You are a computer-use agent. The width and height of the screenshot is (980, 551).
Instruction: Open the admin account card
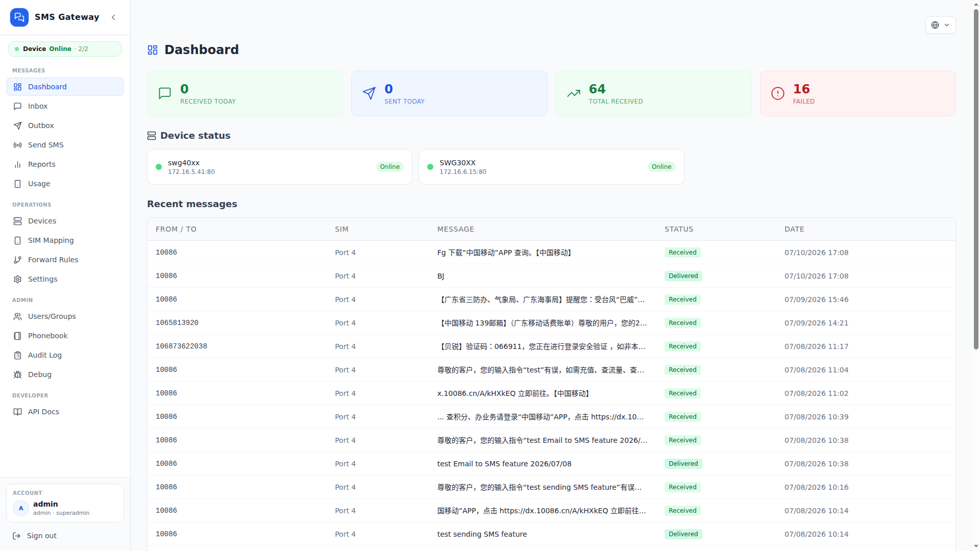65,503
